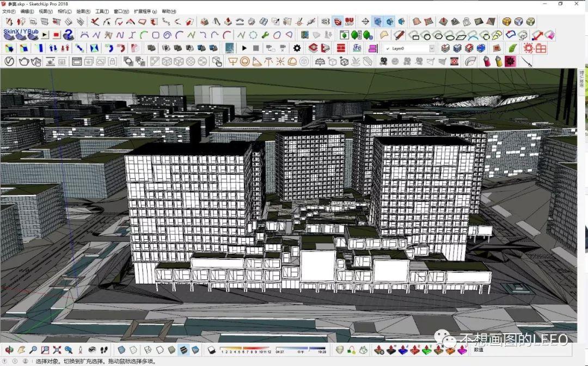Open the 绘图(R) menu
This screenshot has width=588, height=366.
click(83, 11)
